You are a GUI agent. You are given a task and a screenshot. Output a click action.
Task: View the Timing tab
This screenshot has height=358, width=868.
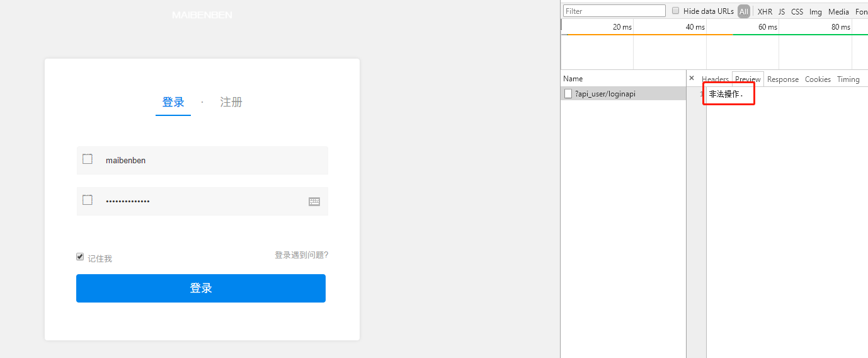[848, 79]
